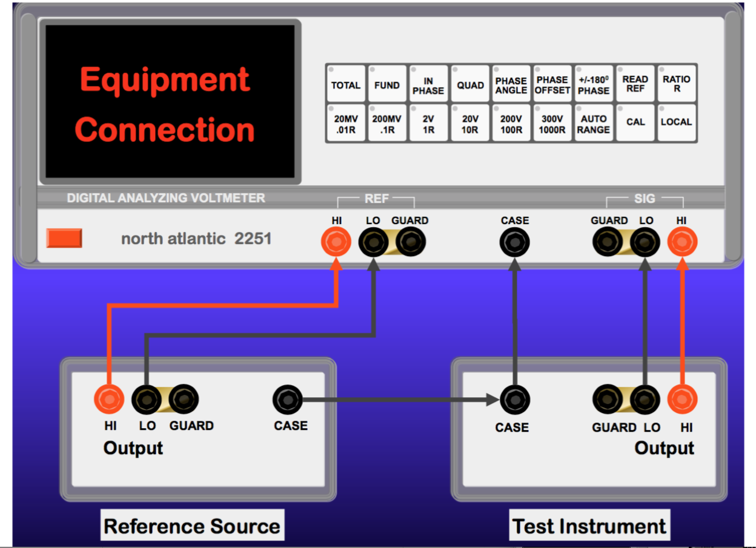Click Test Instrument HI output jack
Screen dimensions: 756x548
682,400
